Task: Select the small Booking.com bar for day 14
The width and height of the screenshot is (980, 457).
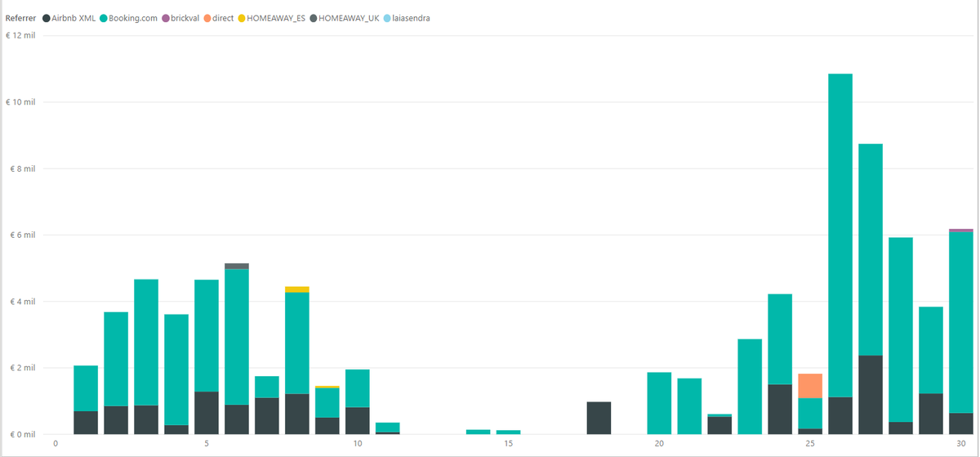Action: tap(478, 432)
